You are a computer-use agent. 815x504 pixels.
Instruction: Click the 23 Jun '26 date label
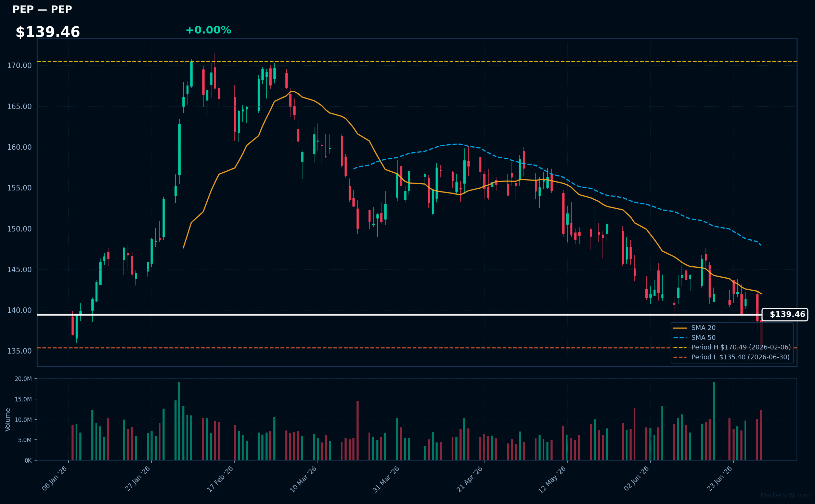click(720, 479)
